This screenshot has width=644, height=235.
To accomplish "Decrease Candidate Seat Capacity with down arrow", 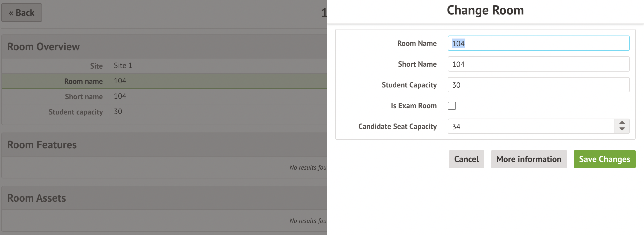I will point(622,130).
